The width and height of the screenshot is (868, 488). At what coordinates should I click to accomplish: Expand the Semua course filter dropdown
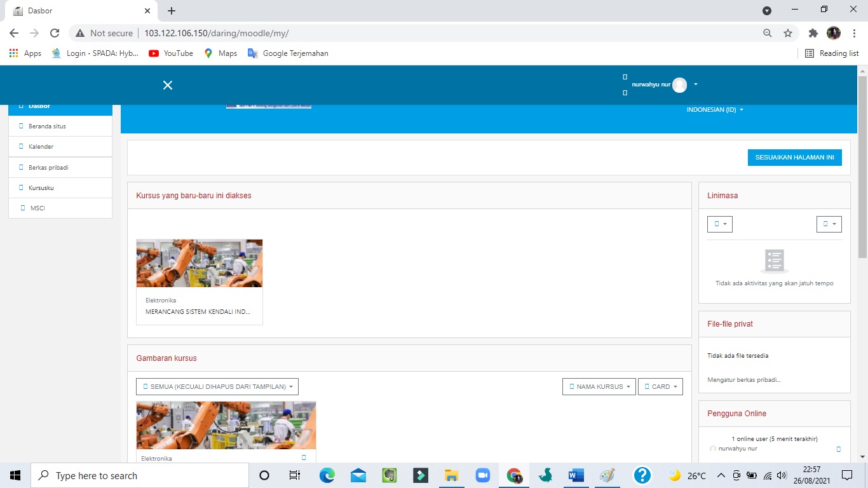click(x=217, y=386)
